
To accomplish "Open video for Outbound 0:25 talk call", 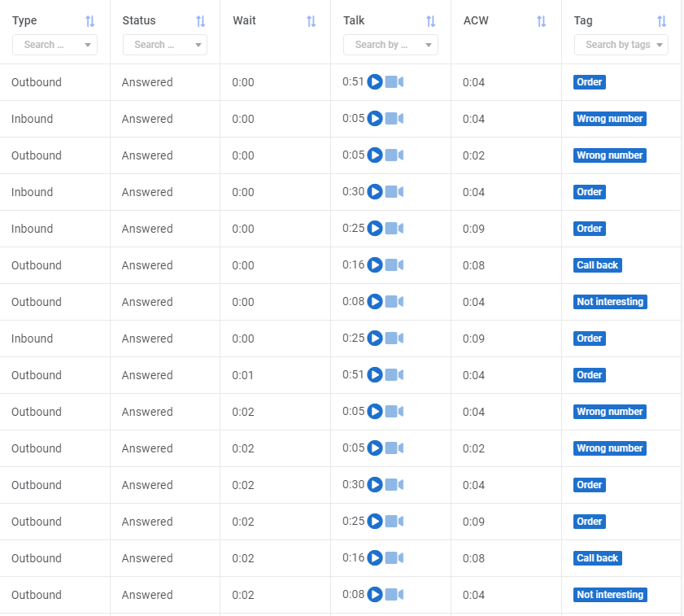I will [x=394, y=522].
